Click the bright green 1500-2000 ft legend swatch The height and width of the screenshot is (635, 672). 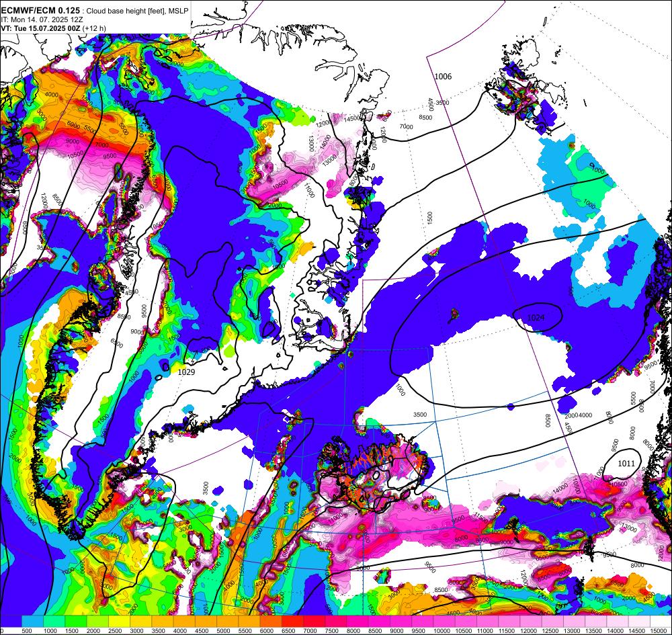[x=76, y=622]
